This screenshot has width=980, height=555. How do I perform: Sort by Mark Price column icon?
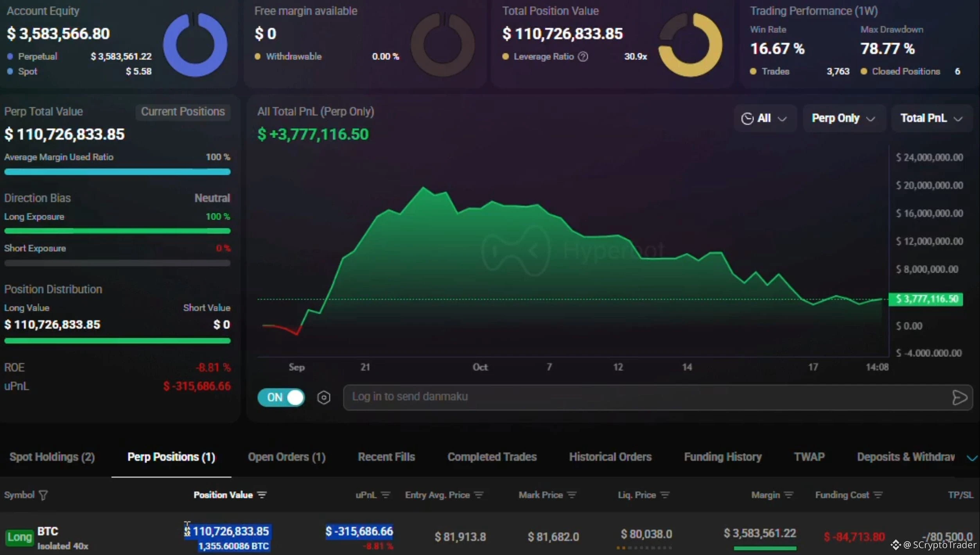coord(572,495)
